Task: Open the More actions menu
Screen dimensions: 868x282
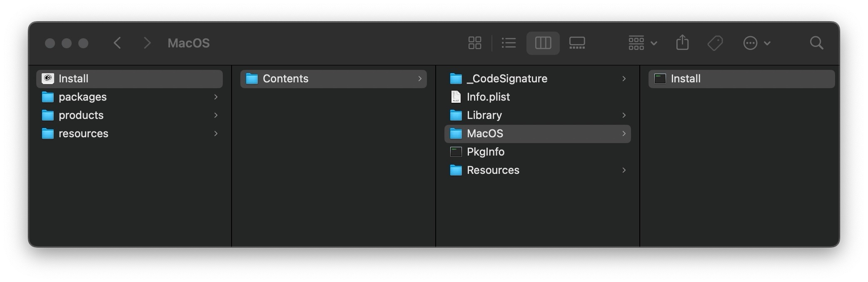Action: [x=756, y=43]
